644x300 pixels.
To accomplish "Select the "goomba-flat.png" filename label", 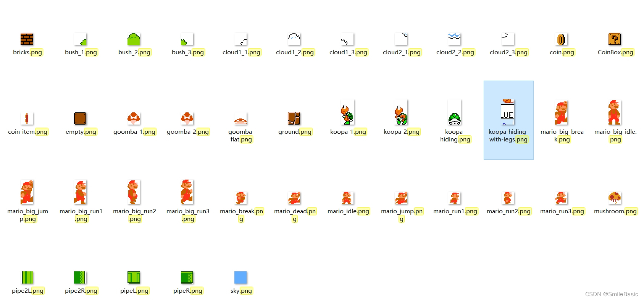I will coord(241,136).
